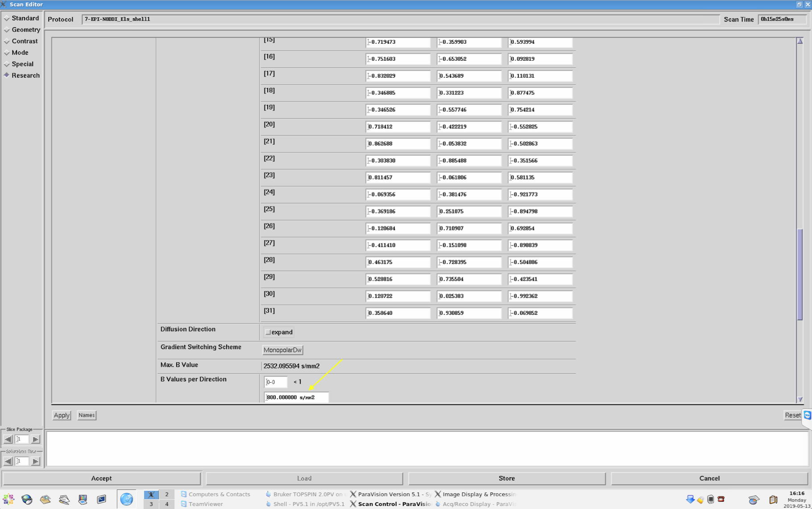
Task: Click the blue download arrow tray icon
Action: 690,499
